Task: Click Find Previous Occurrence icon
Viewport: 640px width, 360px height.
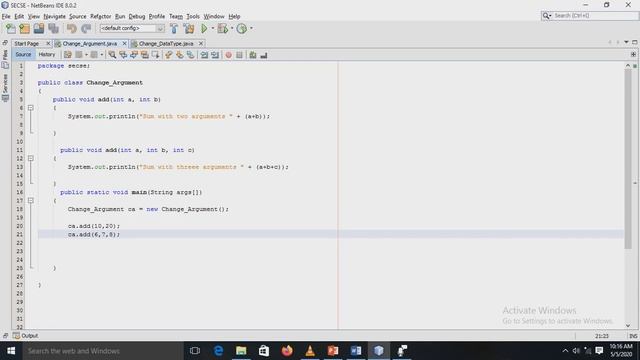Action: (123, 55)
